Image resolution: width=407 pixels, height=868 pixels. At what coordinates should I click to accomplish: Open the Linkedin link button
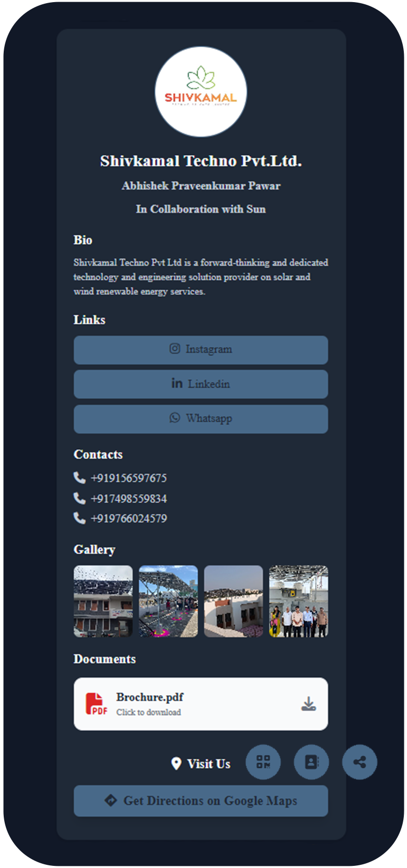coord(201,384)
